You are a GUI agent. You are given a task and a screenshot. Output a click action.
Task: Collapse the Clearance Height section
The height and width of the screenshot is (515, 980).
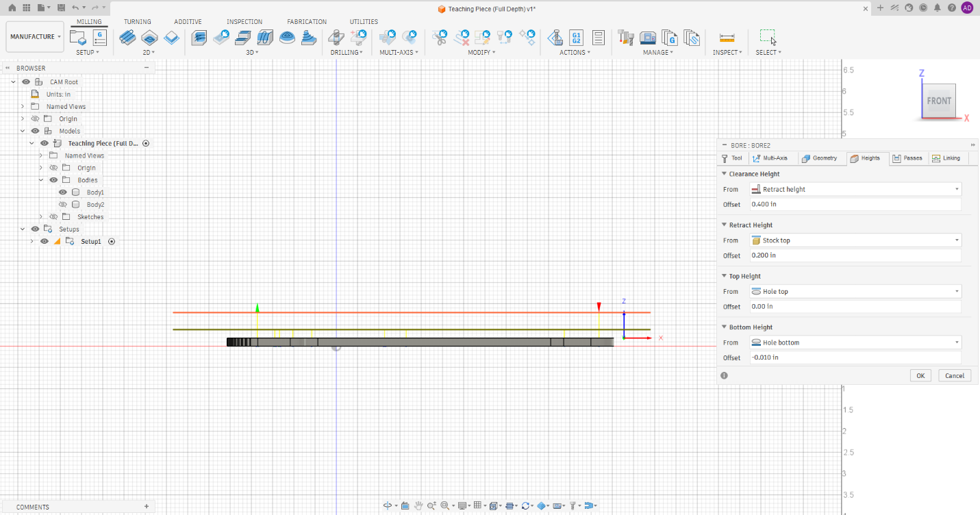coord(725,174)
